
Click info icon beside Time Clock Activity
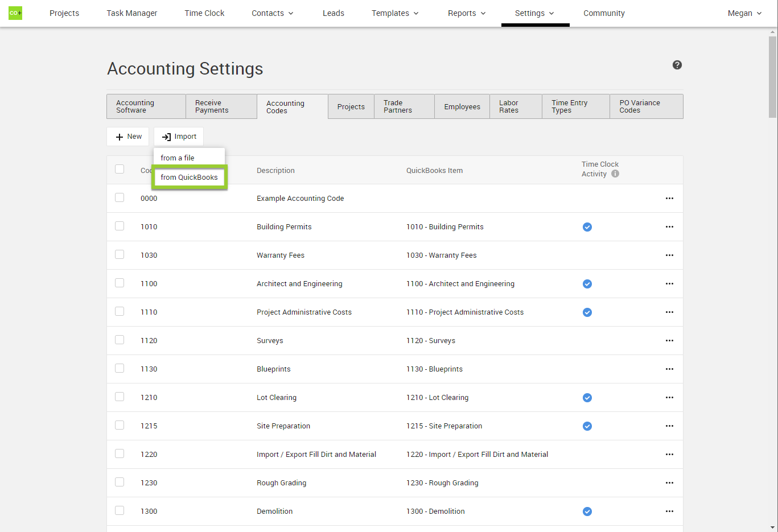coord(615,174)
